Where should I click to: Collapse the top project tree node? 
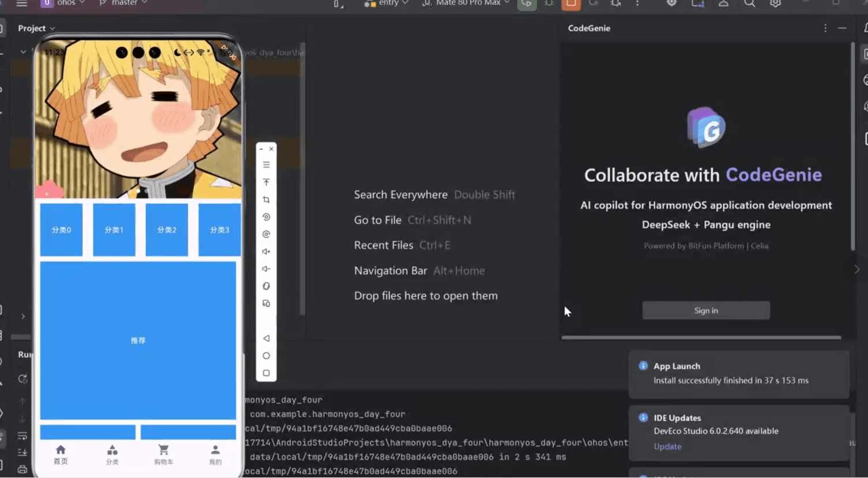coord(23,52)
